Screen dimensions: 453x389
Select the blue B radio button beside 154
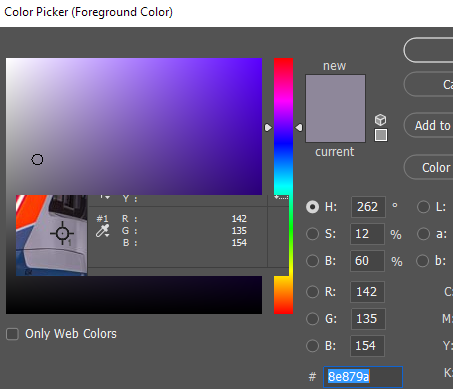312,346
